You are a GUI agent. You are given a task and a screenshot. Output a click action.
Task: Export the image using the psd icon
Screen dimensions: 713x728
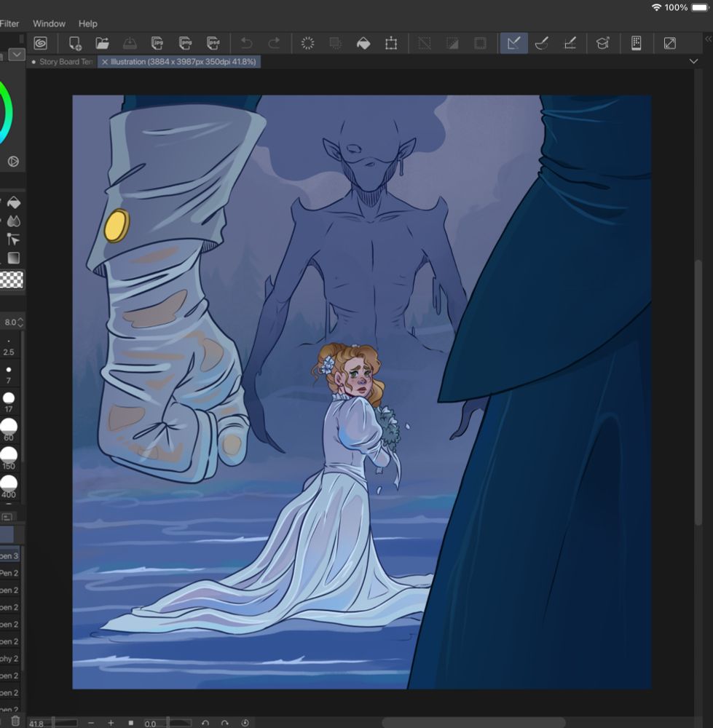(213, 44)
